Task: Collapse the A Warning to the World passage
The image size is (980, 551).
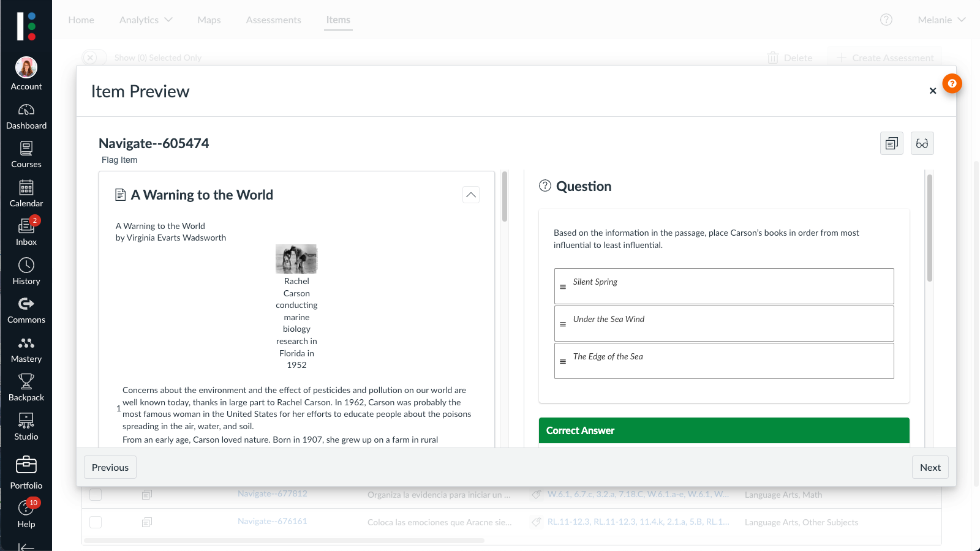Action: click(x=470, y=195)
